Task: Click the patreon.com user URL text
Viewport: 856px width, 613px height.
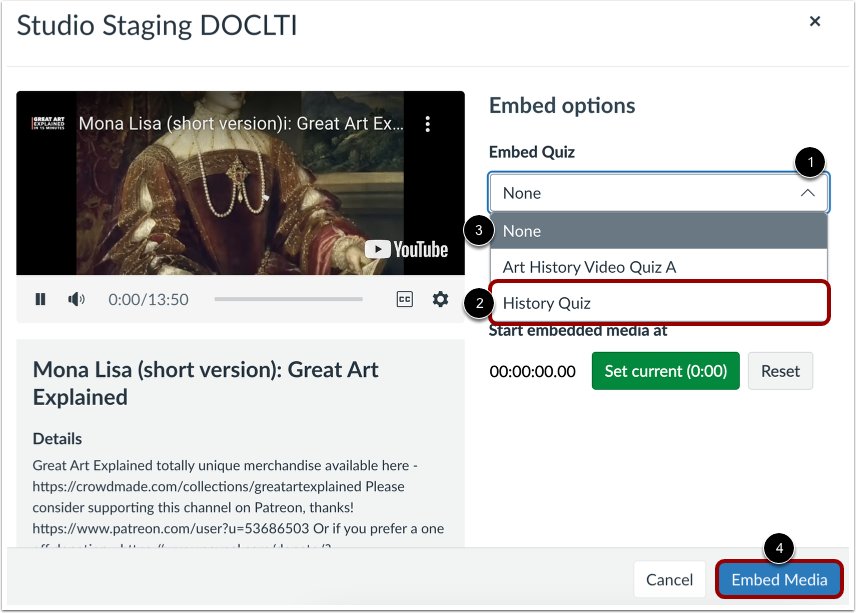Action: pos(170,528)
